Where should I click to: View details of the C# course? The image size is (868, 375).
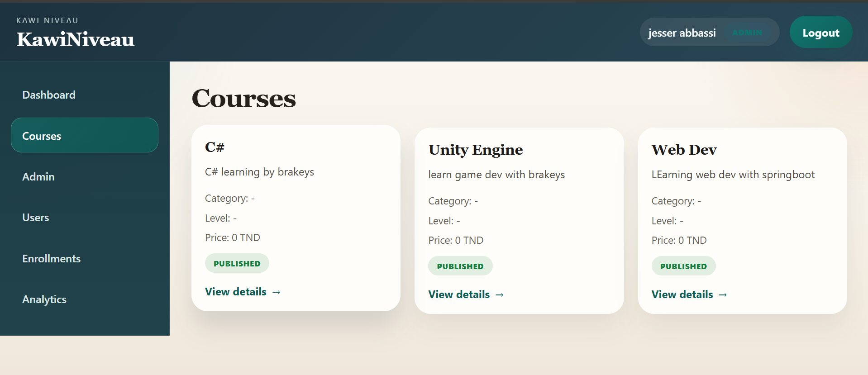click(x=243, y=292)
